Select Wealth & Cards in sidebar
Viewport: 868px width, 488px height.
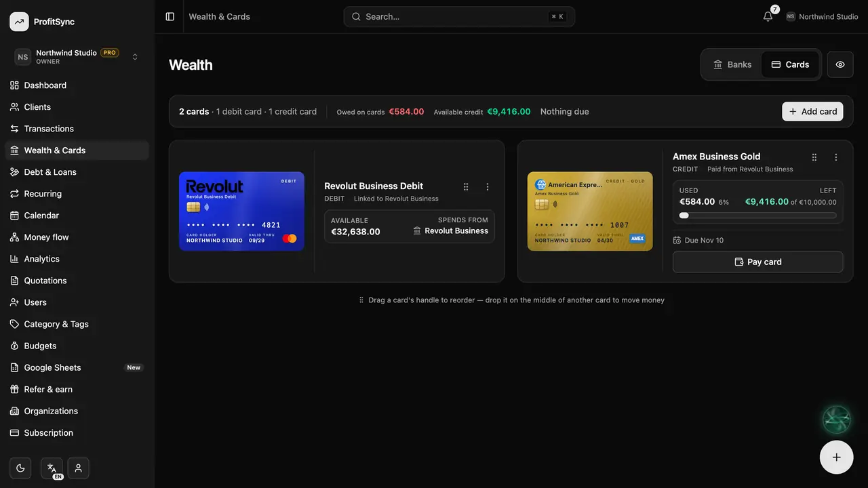pos(77,150)
